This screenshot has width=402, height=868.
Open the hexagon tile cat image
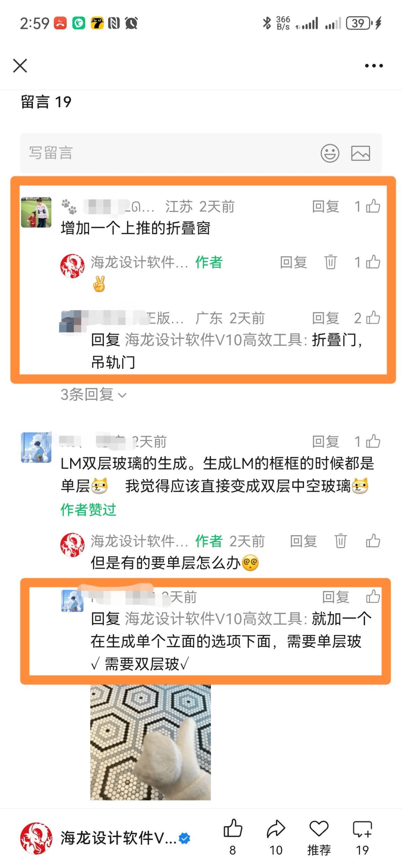pos(150,742)
